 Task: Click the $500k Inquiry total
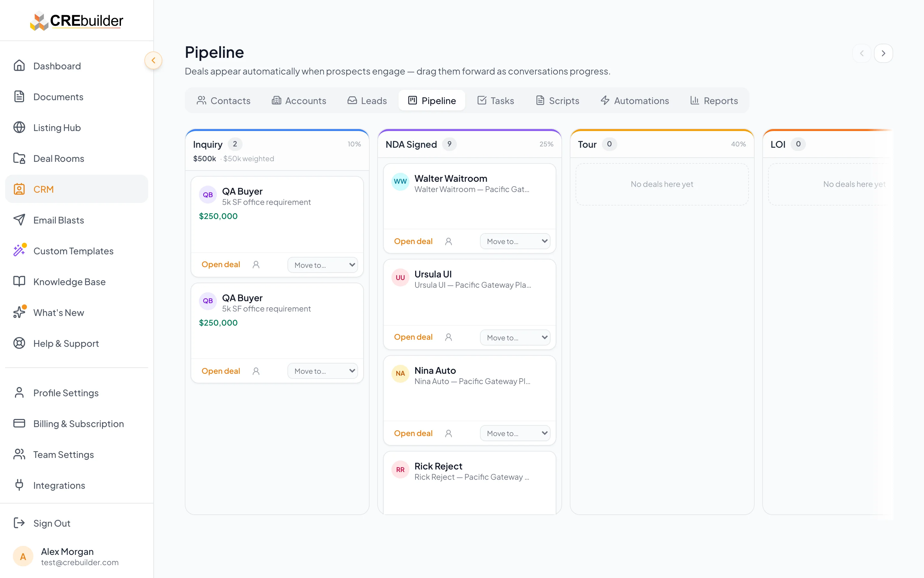pos(205,158)
